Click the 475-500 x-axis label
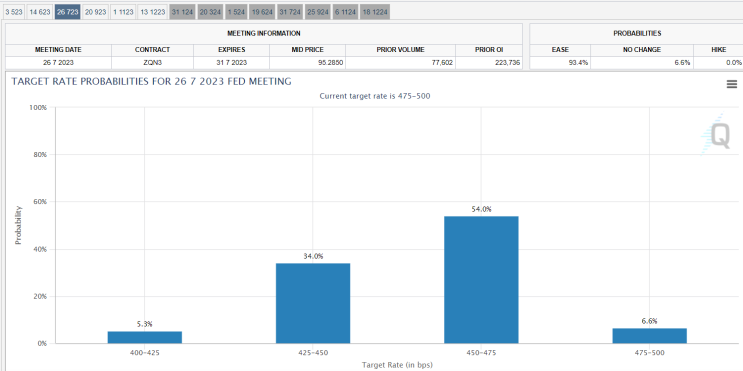Image resolution: width=743 pixels, height=371 pixels. [x=649, y=353]
